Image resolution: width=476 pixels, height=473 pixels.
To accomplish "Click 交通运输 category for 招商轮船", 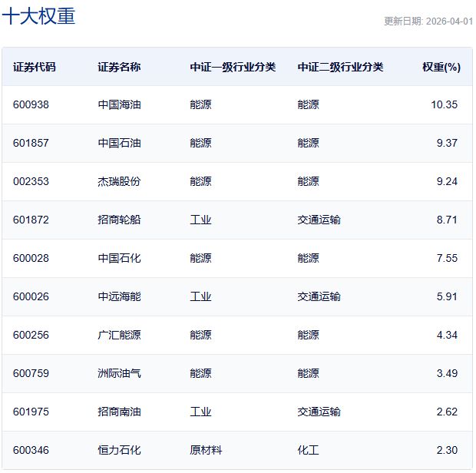I will pos(319,220).
